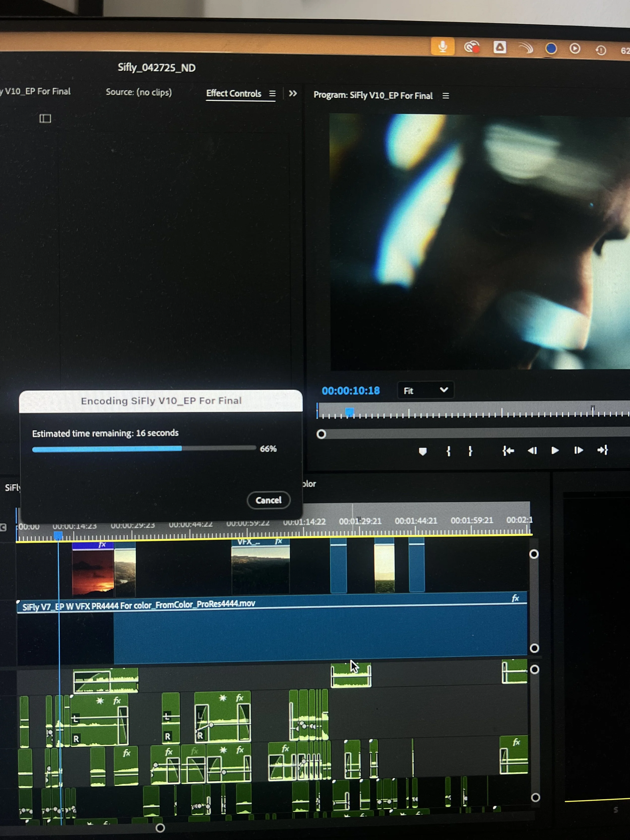630x840 pixels.
Task: Click the Program monitor playhead on scrub bar
Action: pos(350,412)
